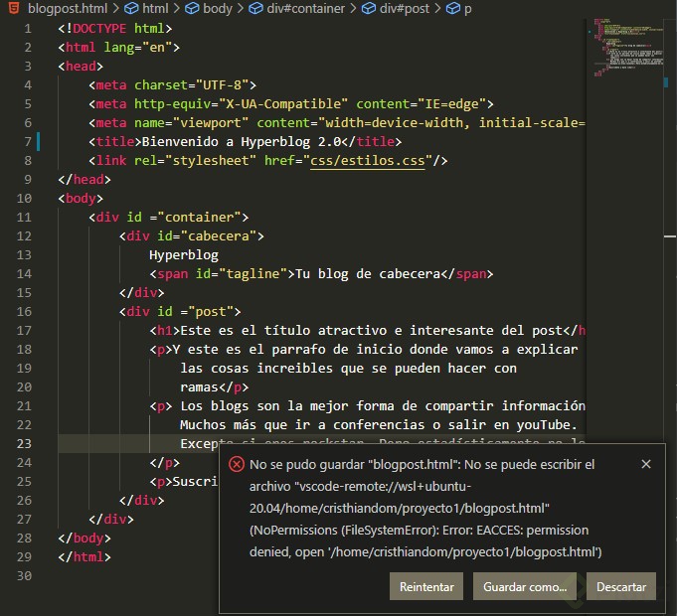Click the id="cabecera" attribute
The image size is (677, 616).
[x=207, y=235]
